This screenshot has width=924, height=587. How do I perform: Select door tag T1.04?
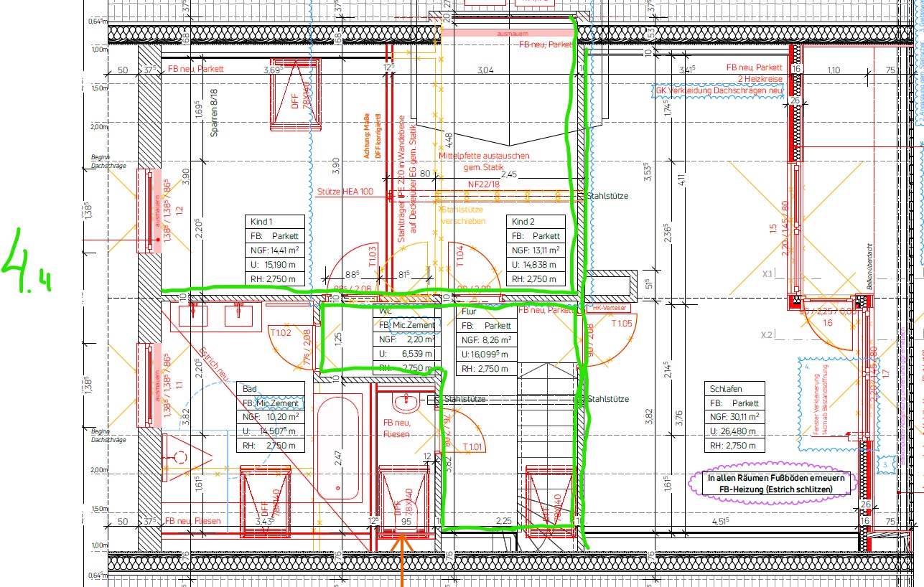460,255
